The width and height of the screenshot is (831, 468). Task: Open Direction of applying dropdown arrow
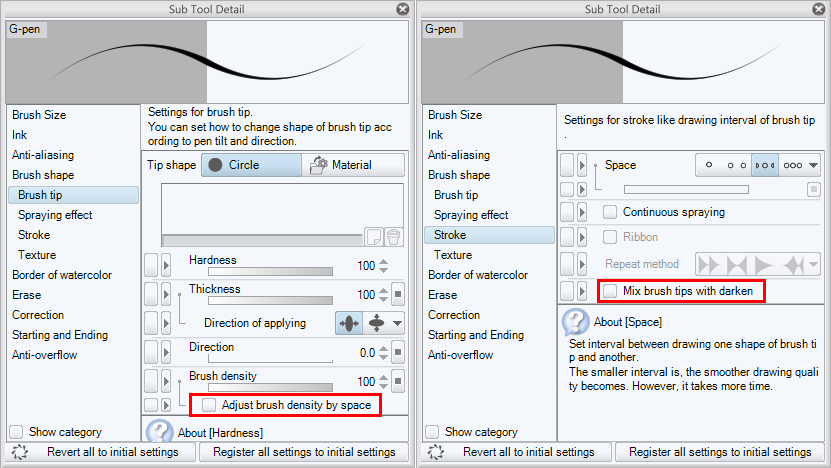click(x=398, y=323)
